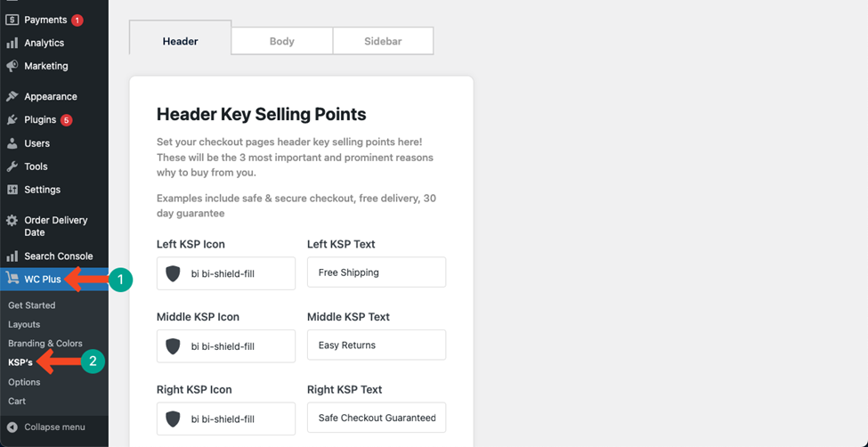Click the Appearance paintbrush icon

[x=12, y=96]
